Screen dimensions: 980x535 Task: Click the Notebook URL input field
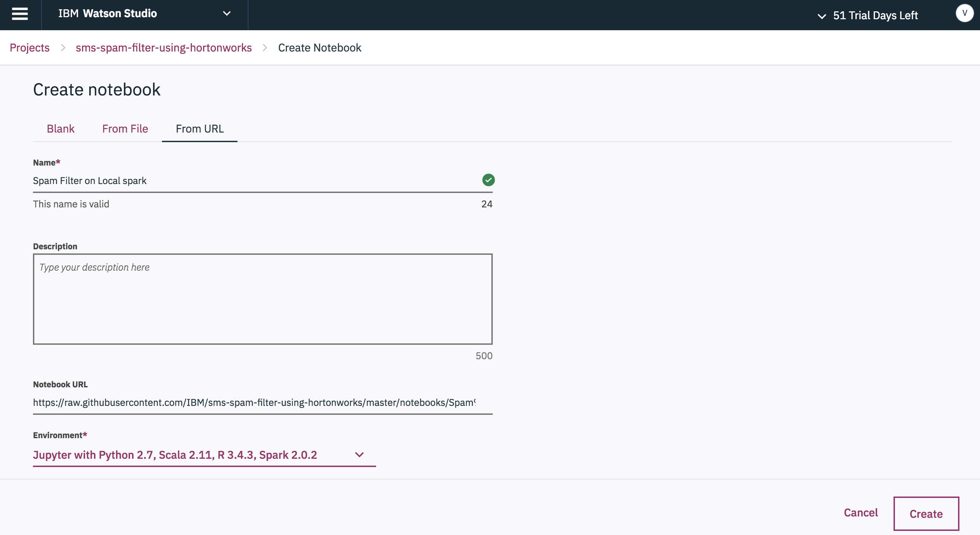(254, 402)
